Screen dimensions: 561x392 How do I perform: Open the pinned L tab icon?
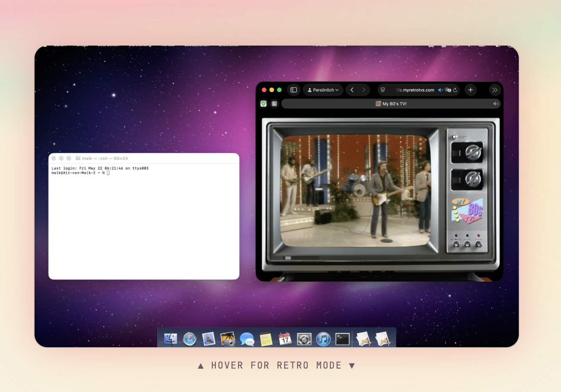pos(274,104)
